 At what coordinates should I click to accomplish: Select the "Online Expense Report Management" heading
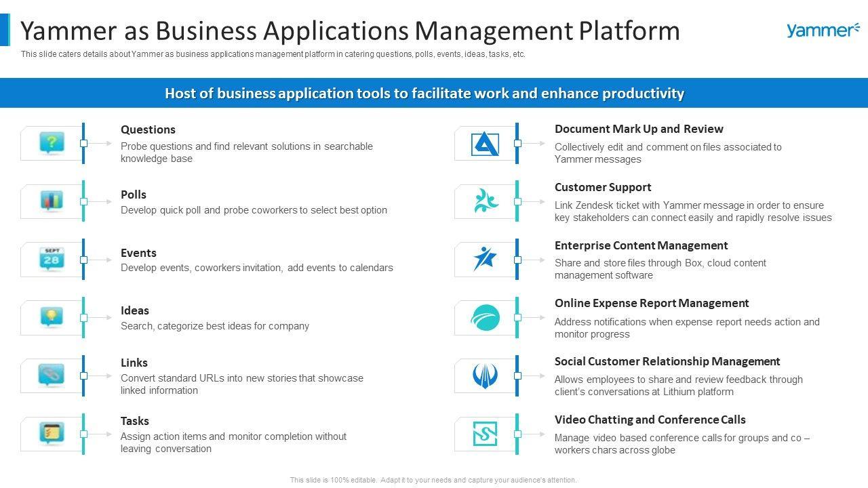pyautogui.click(x=652, y=303)
